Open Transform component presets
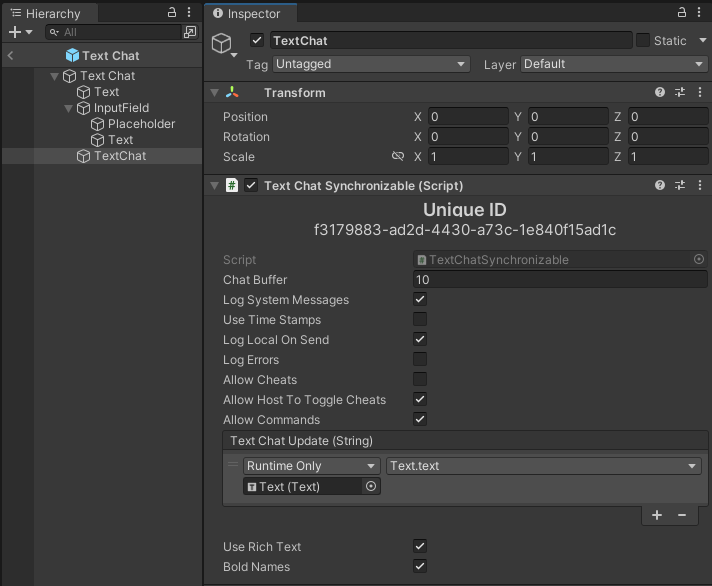The width and height of the screenshot is (712, 586). click(x=680, y=92)
